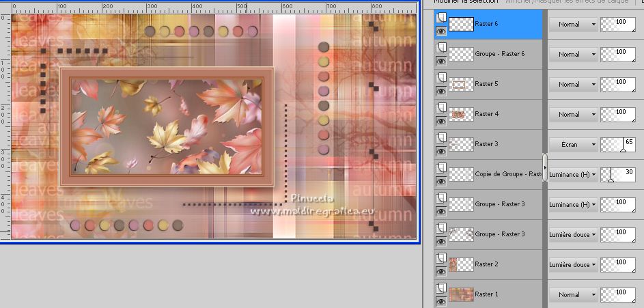Click the layer type icon of Raster 5
The width and height of the screenshot is (644, 308).
[x=441, y=77]
